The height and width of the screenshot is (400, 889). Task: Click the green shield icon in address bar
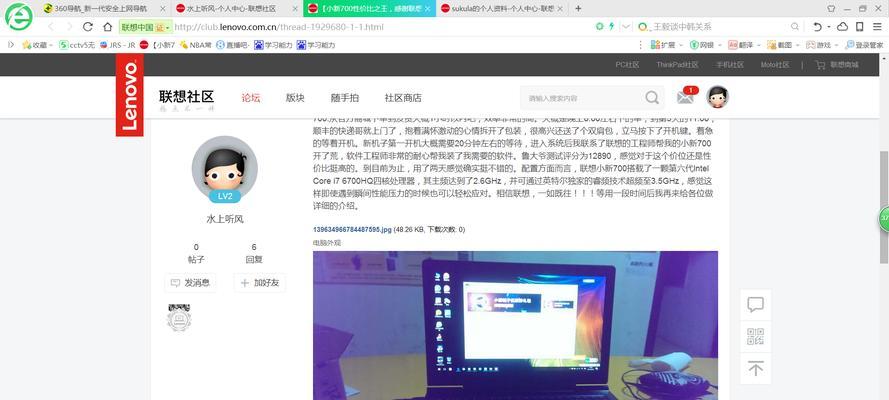pyautogui.click(x=600, y=27)
